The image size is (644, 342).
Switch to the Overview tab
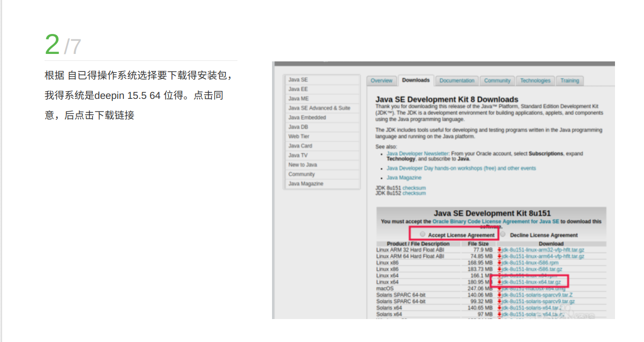(381, 81)
